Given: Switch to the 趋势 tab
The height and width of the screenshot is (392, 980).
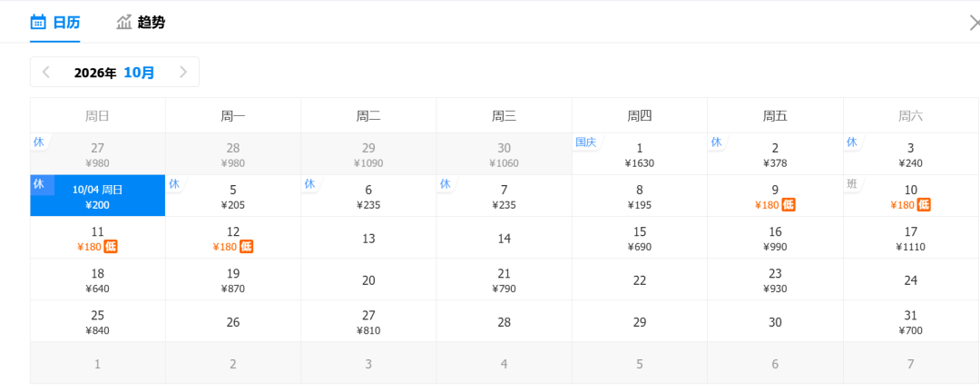Looking at the screenshot, I should 141,23.
